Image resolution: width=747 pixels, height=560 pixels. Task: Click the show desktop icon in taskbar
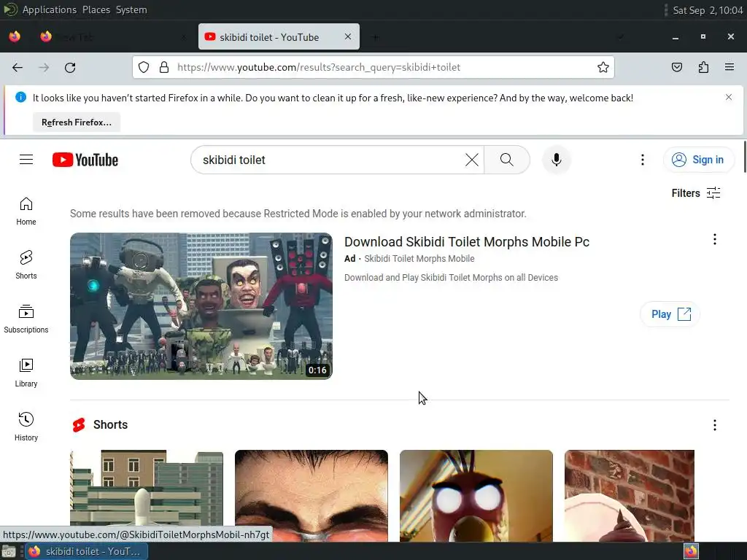tap(9, 551)
